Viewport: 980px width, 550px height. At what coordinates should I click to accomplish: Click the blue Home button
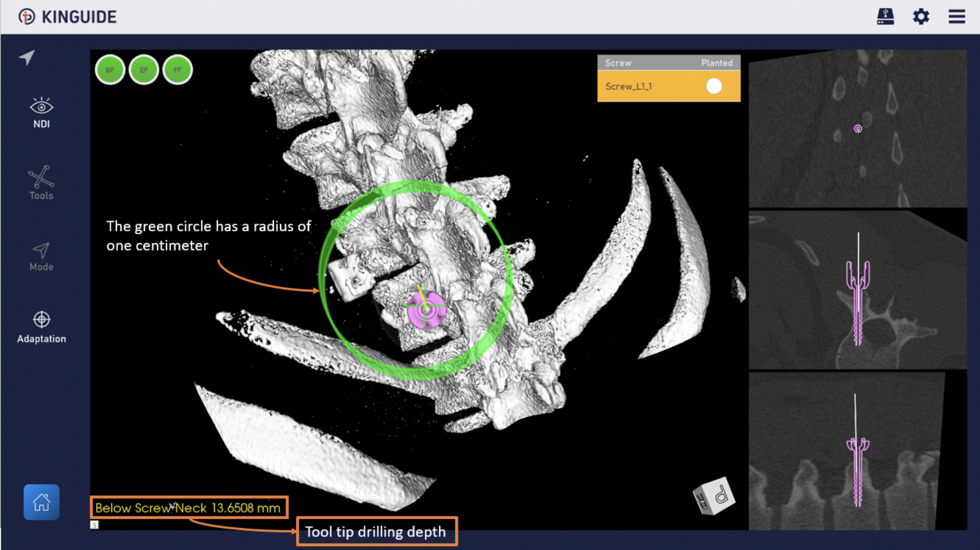pos(41,502)
